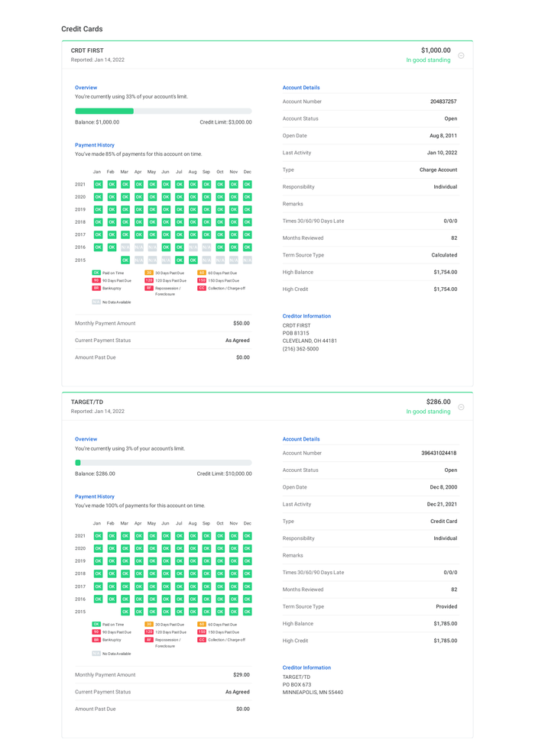
Task: Click In good standing status on CRDT FIRST
Action: pyautogui.click(x=429, y=60)
